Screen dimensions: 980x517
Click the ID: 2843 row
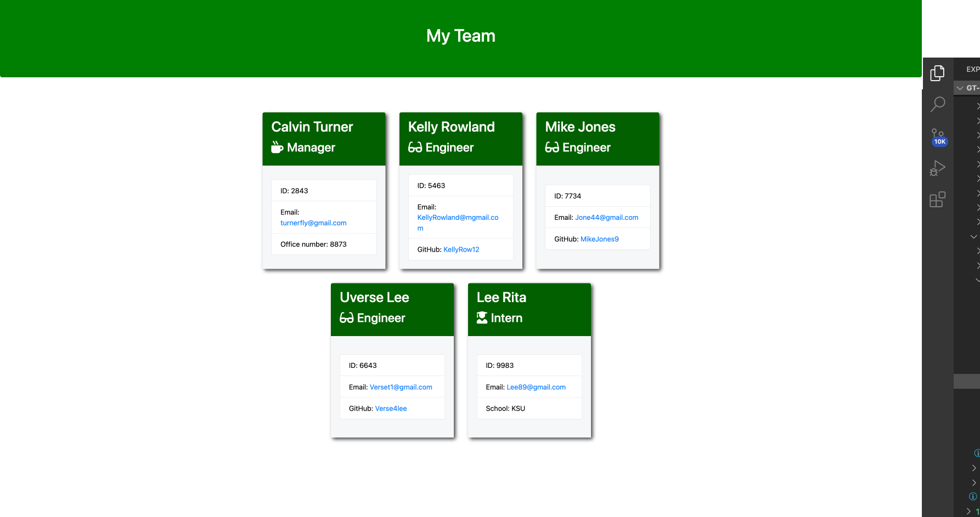[324, 191]
